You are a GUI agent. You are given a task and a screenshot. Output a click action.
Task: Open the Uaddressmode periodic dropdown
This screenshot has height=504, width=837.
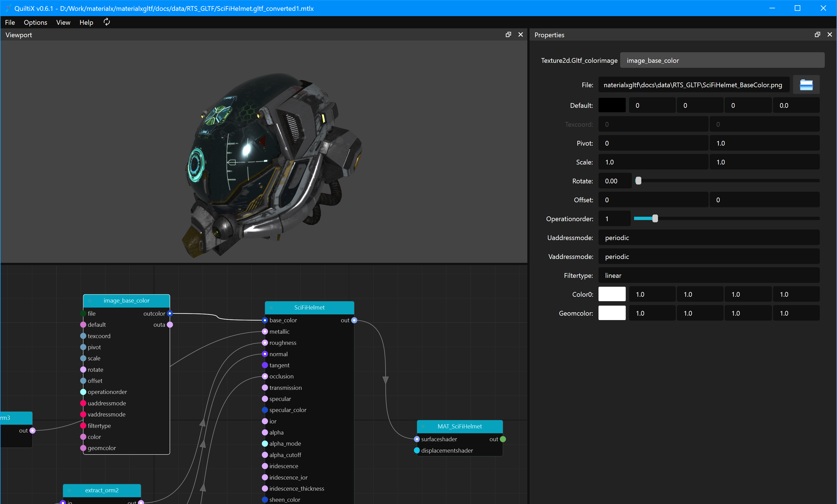click(x=709, y=238)
